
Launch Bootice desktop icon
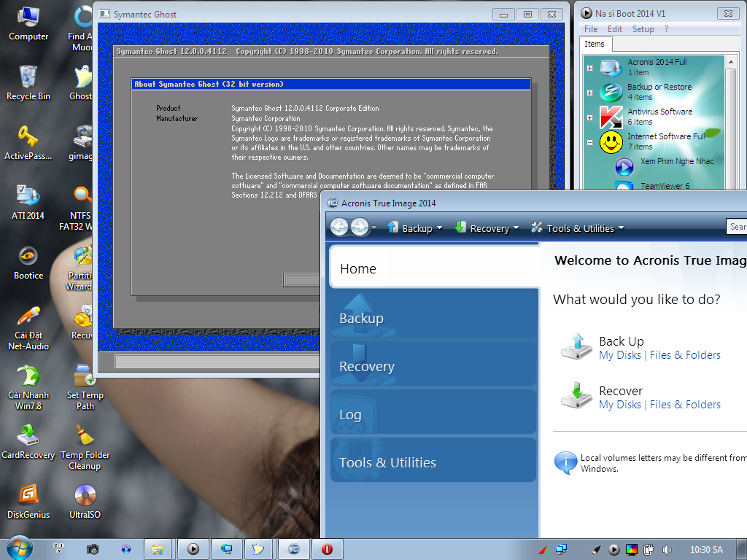(x=28, y=262)
